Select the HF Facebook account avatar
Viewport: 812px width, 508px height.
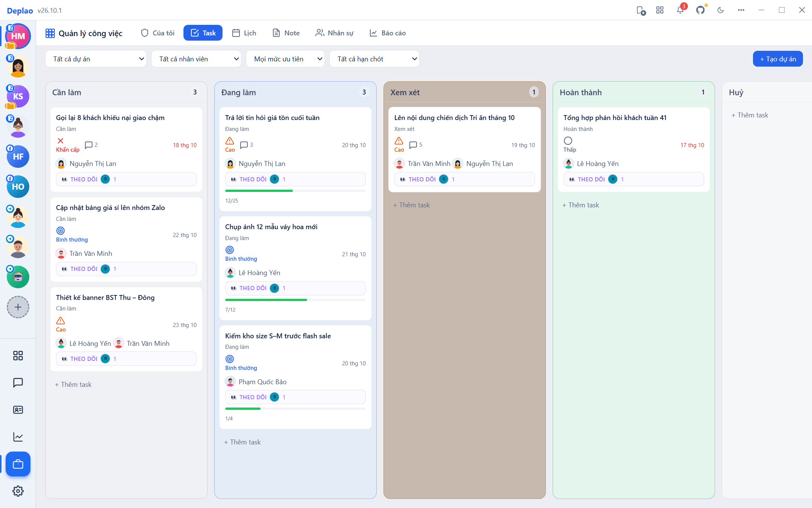tap(18, 157)
